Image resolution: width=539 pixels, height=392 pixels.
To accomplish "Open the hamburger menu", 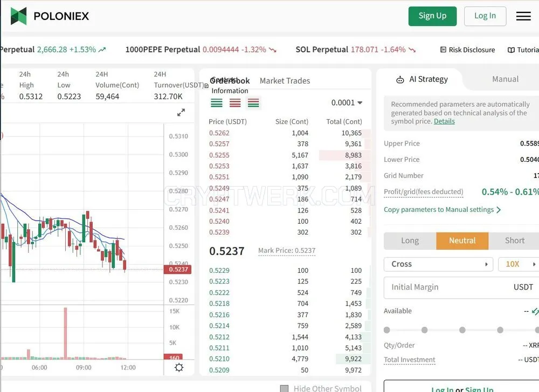I will [x=523, y=16].
